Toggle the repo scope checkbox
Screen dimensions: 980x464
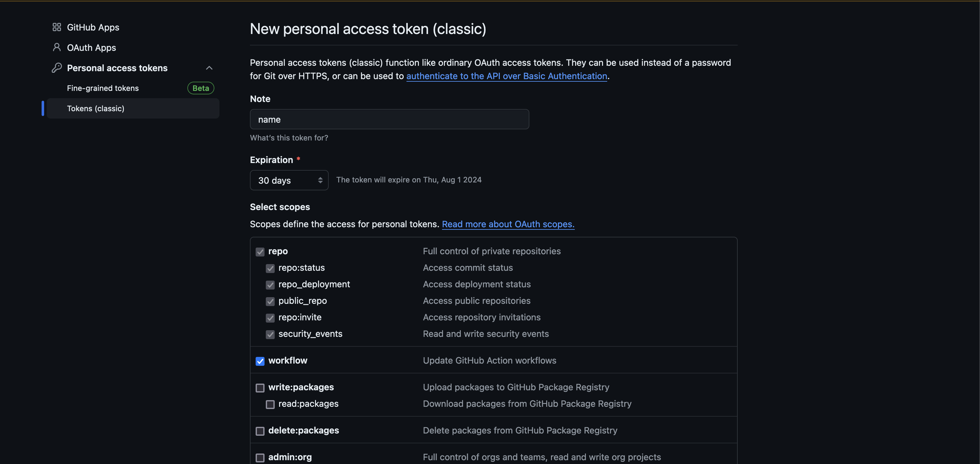[260, 252]
